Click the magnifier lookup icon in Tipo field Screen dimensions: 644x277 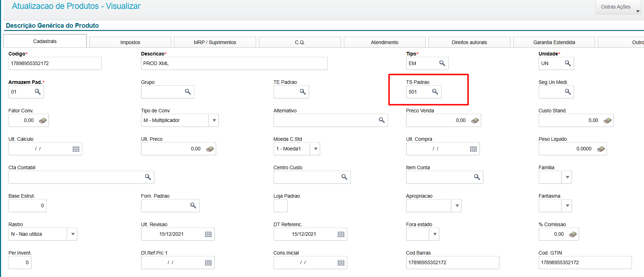442,63
